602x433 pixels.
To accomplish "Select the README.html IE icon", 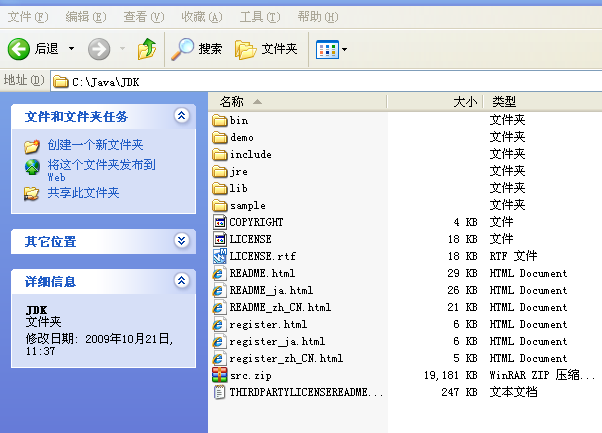I will (x=218, y=273).
